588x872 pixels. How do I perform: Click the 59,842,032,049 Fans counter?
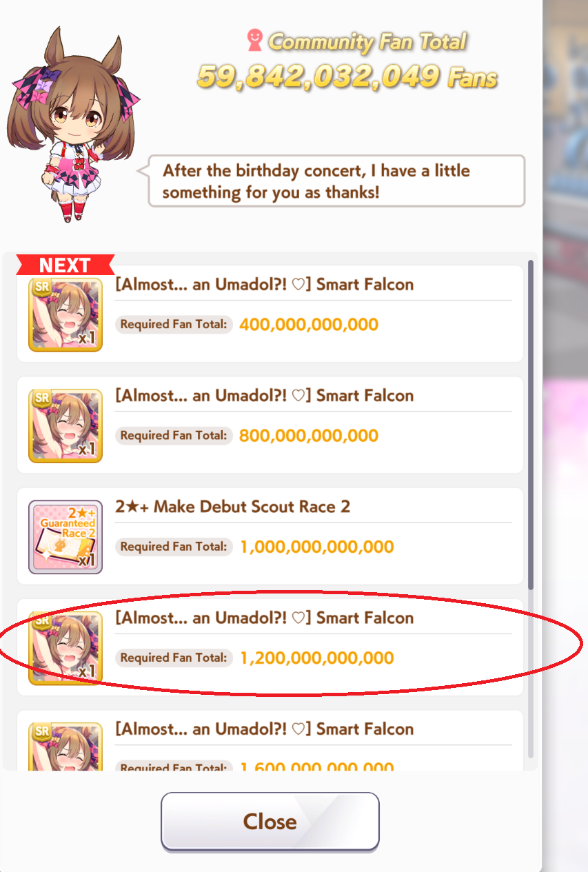[x=347, y=77]
